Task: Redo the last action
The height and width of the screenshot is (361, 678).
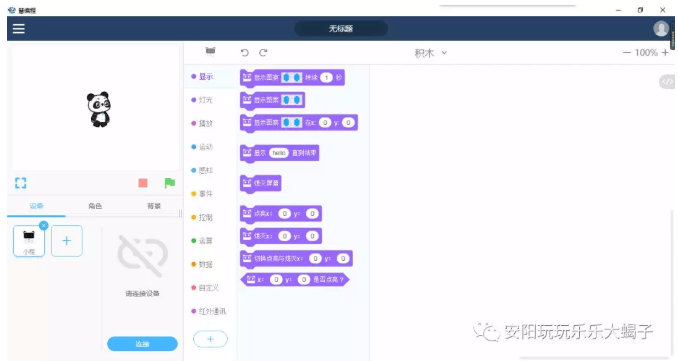Action: click(263, 53)
